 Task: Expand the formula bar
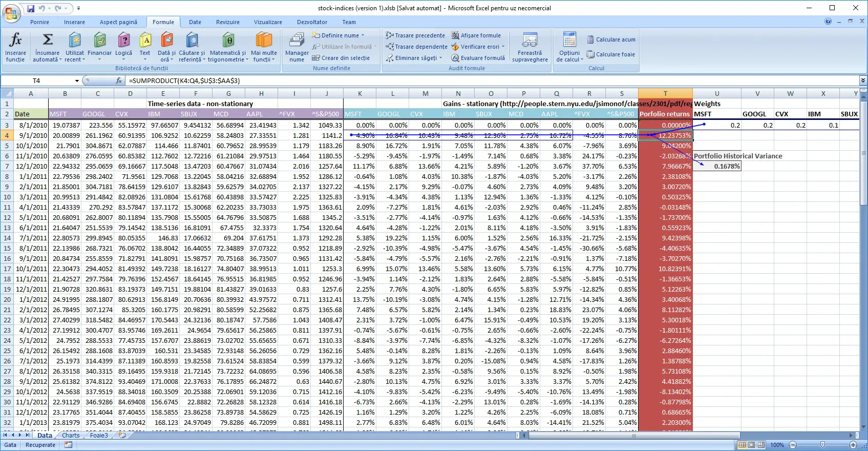863,80
